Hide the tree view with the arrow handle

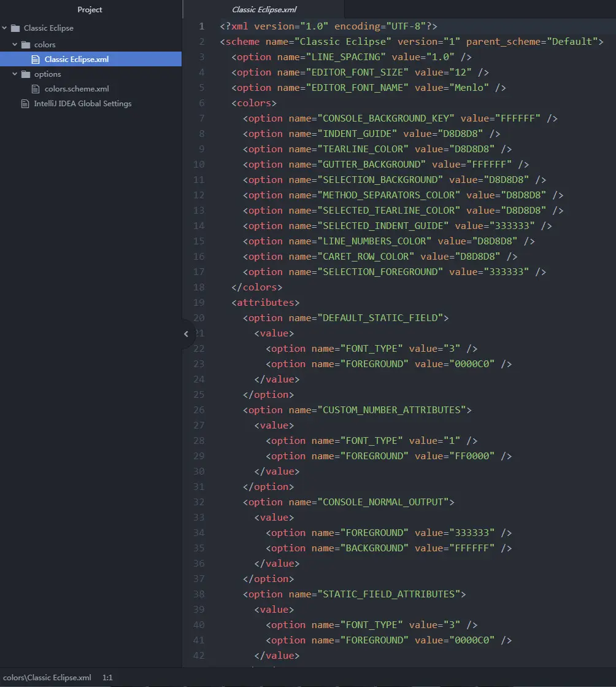186,334
